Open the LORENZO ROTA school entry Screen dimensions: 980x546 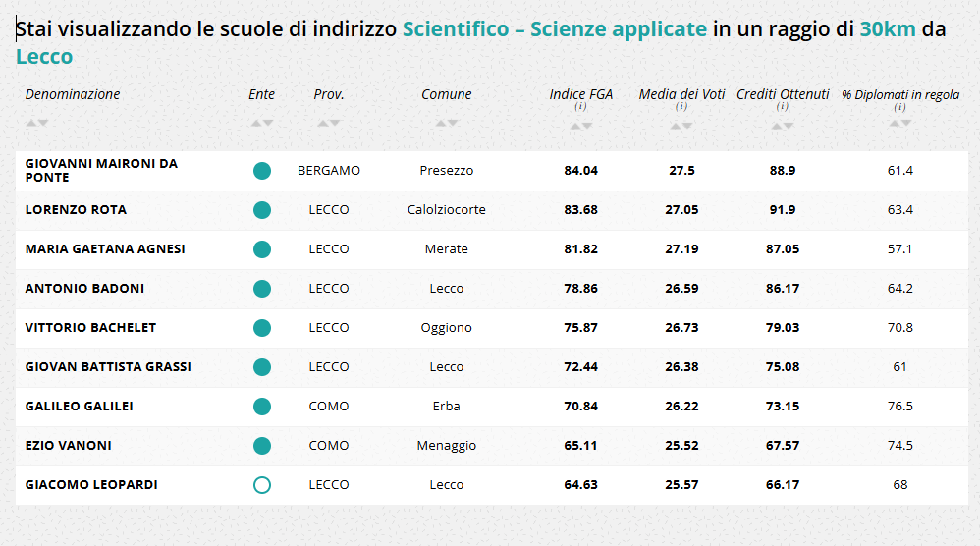point(76,210)
